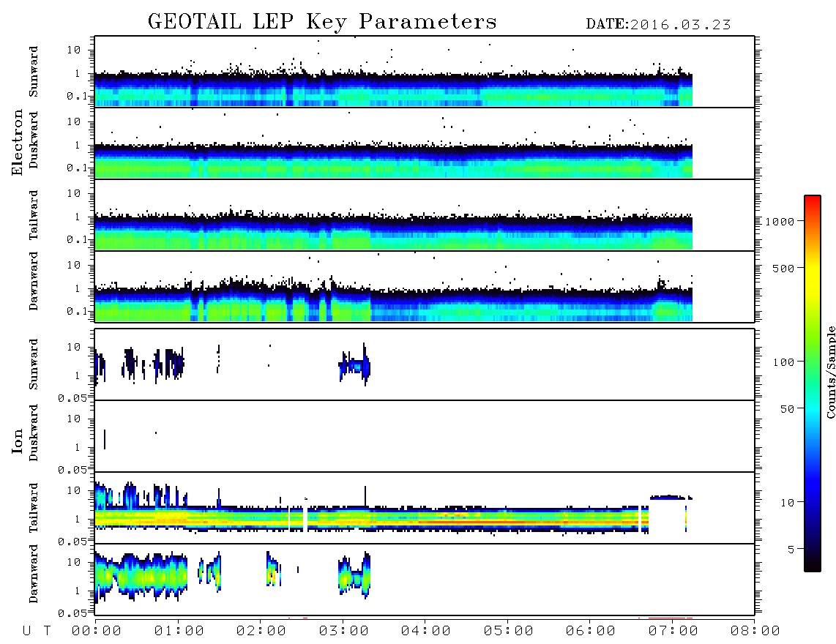Image resolution: width=836 pixels, height=644 pixels.
Task: Click the 05:00 time tick label
Action: (509, 632)
